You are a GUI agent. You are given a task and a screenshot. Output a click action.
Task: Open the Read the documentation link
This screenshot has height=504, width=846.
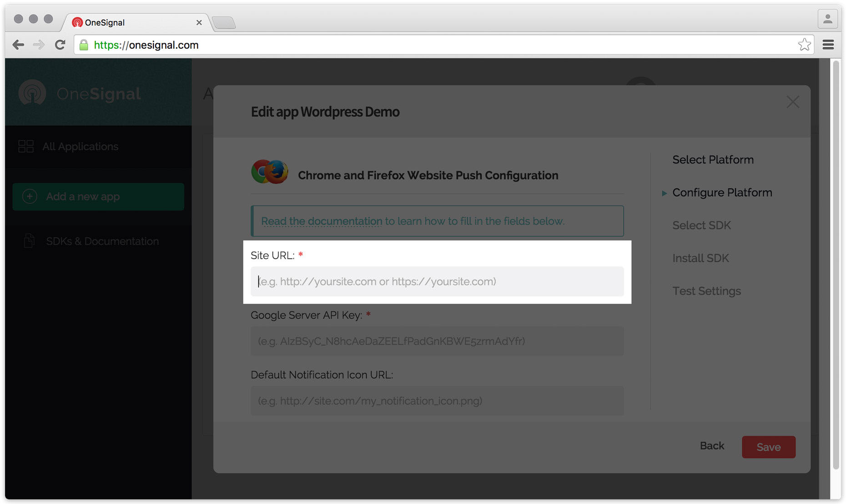pyautogui.click(x=322, y=221)
